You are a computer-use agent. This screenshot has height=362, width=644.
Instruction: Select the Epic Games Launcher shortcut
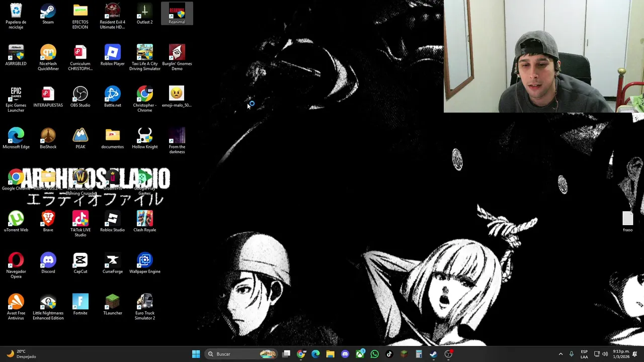pyautogui.click(x=16, y=100)
